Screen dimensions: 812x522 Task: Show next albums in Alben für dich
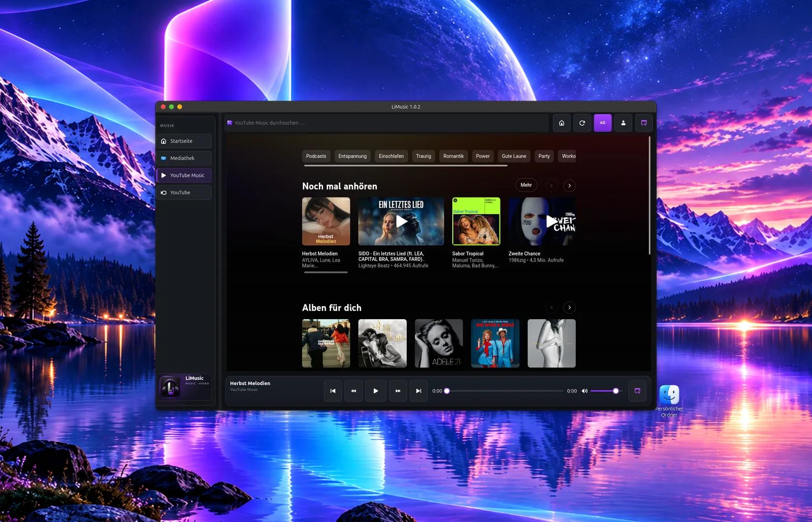tap(569, 308)
